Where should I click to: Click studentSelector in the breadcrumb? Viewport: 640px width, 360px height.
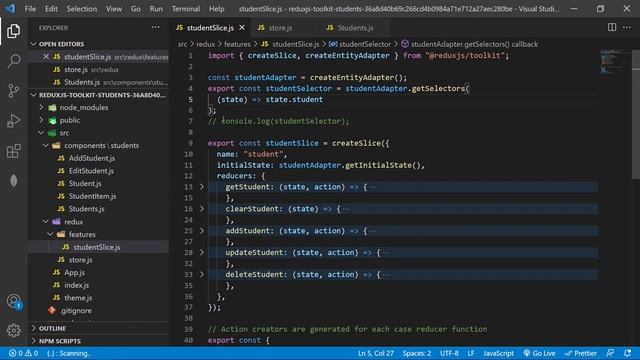[364, 44]
